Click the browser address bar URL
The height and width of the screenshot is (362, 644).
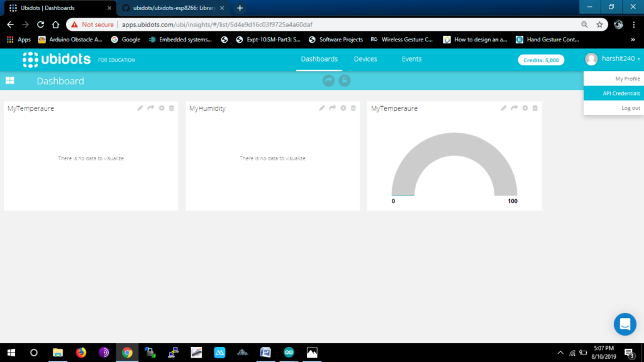[217, 25]
